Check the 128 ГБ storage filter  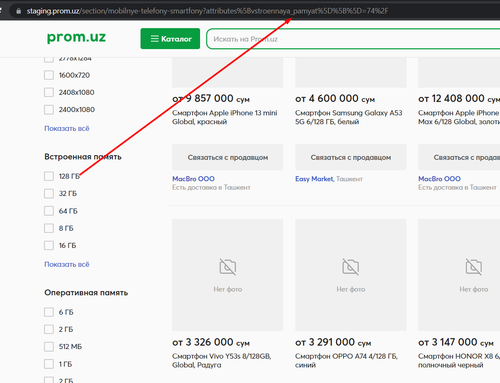pos(49,176)
